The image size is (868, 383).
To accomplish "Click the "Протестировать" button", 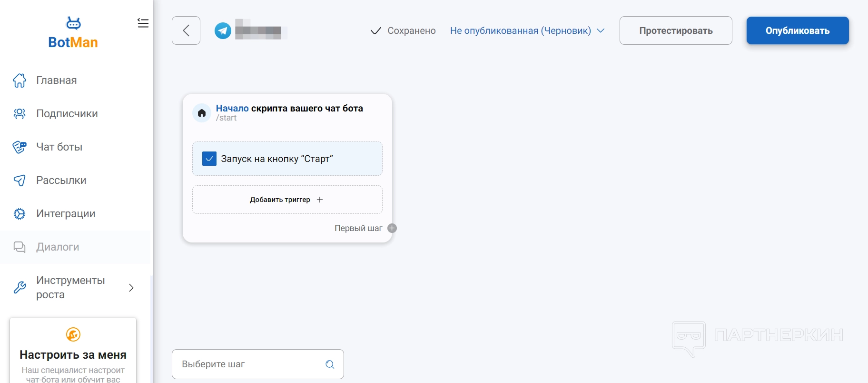I will pos(676,30).
